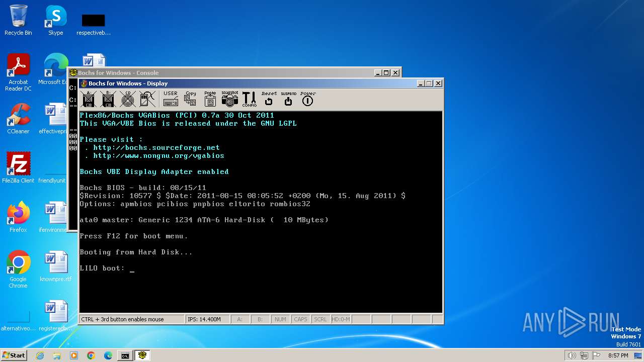Open volume control in system tray

(x=572, y=355)
